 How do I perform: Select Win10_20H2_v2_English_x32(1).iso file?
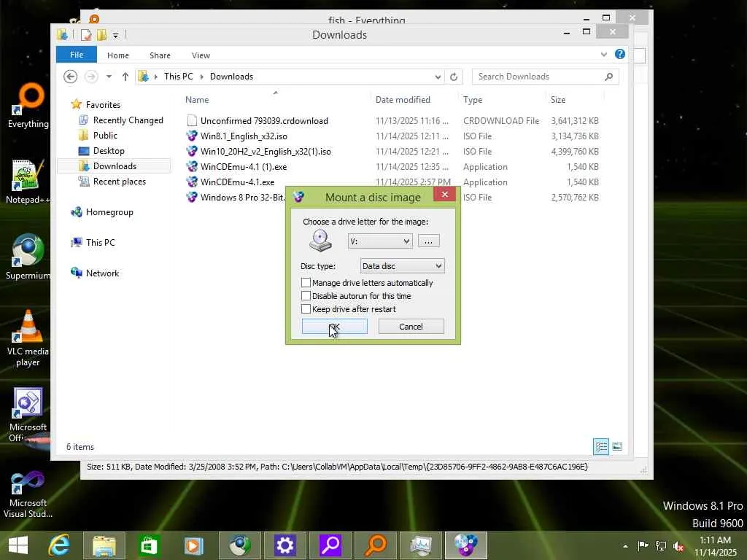[x=266, y=152]
